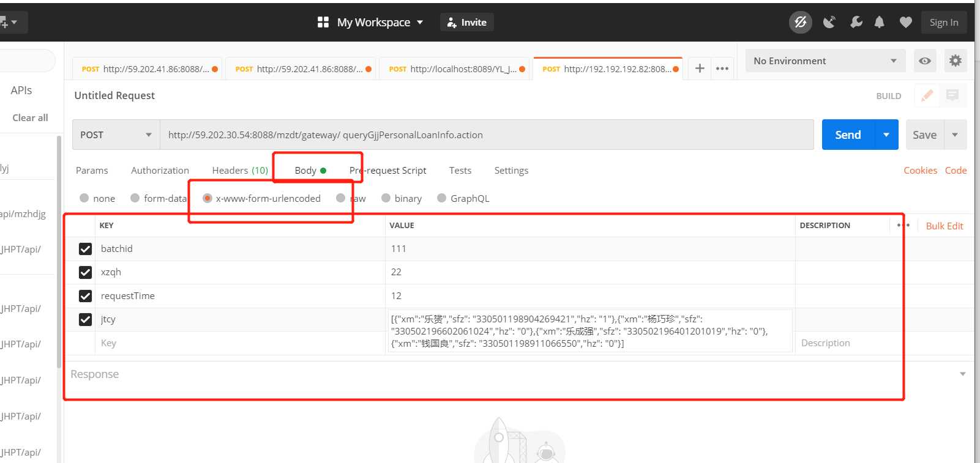Image resolution: width=980 pixels, height=463 pixels.
Task: Open the Cookies link
Action: coord(920,171)
